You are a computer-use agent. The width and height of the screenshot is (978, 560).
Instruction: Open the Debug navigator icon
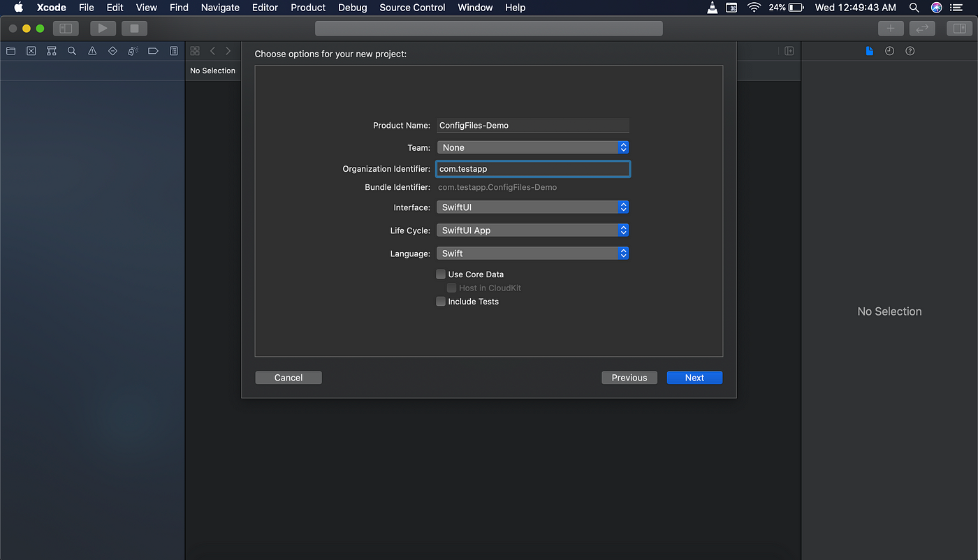pyautogui.click(x=133, y=51)
